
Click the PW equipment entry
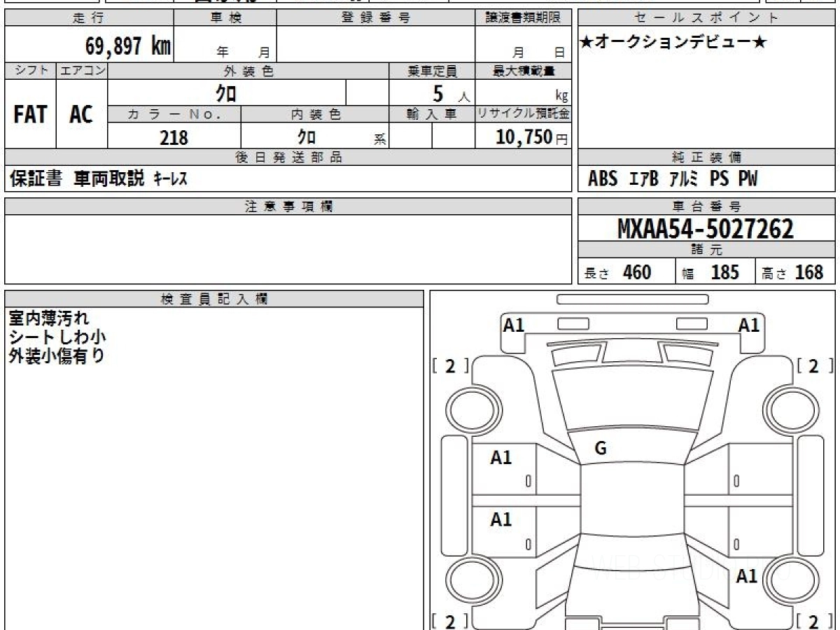coord(748,179)
